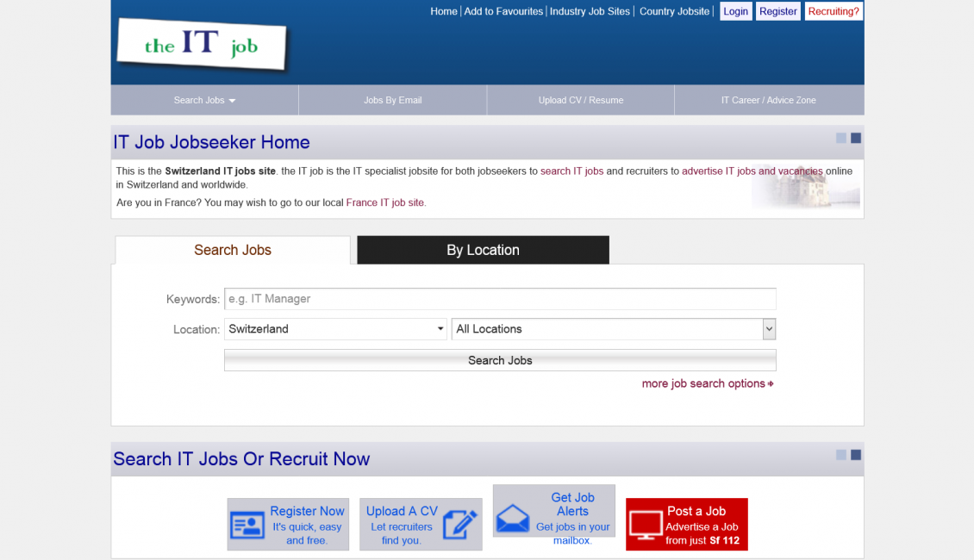Click the Login button
Screen dimensions: 974x560
[735, 11]
